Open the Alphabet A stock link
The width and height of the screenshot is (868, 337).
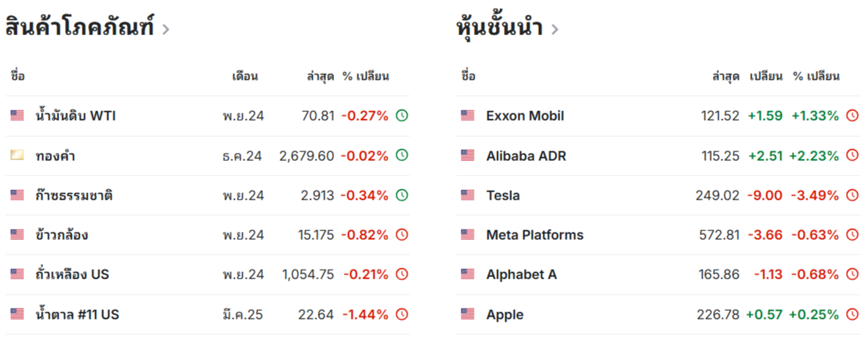coord(521,274)
